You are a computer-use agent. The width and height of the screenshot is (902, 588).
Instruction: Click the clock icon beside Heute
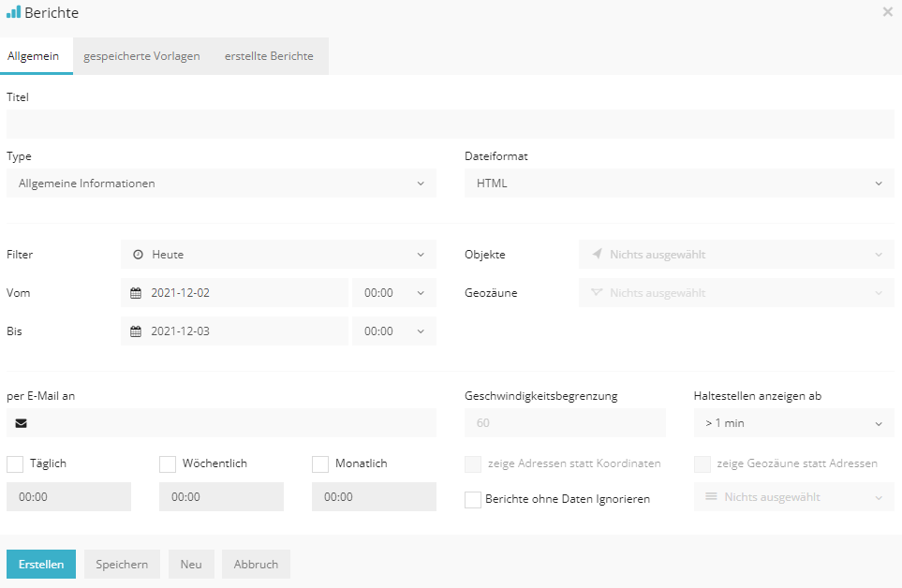click(x=138, y=255)
